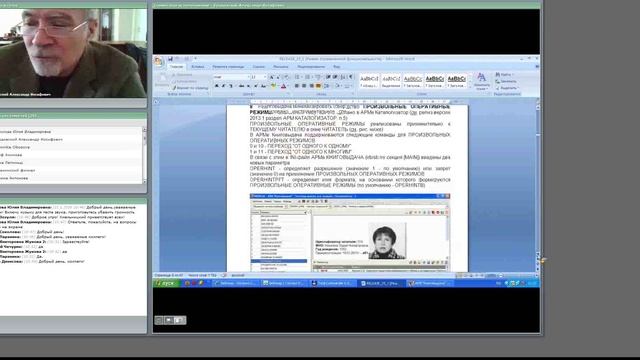
Task: Switch to first Вебинар taskbar item
Action: (x=236, y=283)
